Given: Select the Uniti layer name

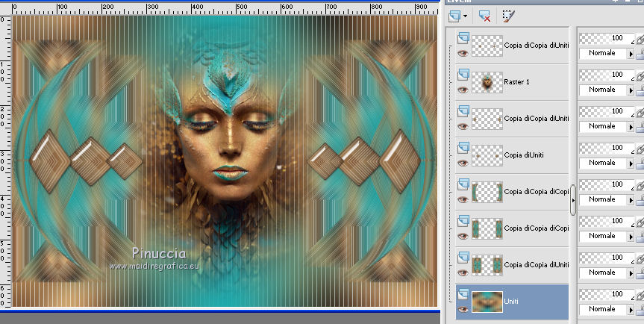Looking at the screenshot, I should click(x=511, y=302).
